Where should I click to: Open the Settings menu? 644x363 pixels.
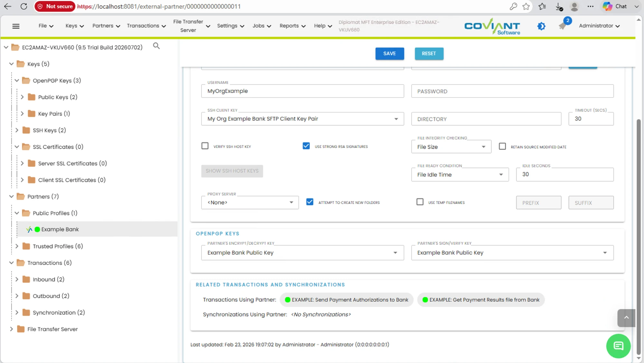click(x=231, y=26)
